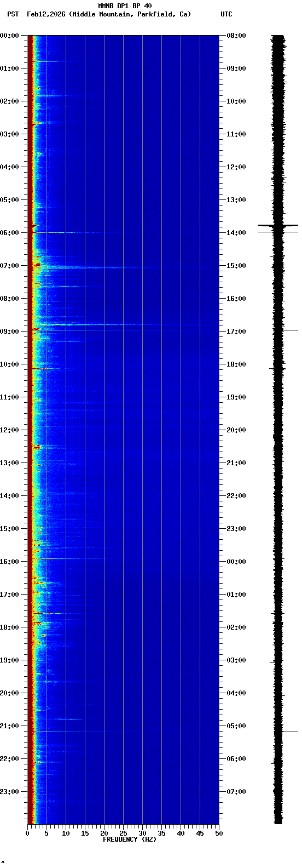The image size is (302, 868).
Task: Click the largest waveform spike near 13:45 UTC
Action: (x=278, y=225)
